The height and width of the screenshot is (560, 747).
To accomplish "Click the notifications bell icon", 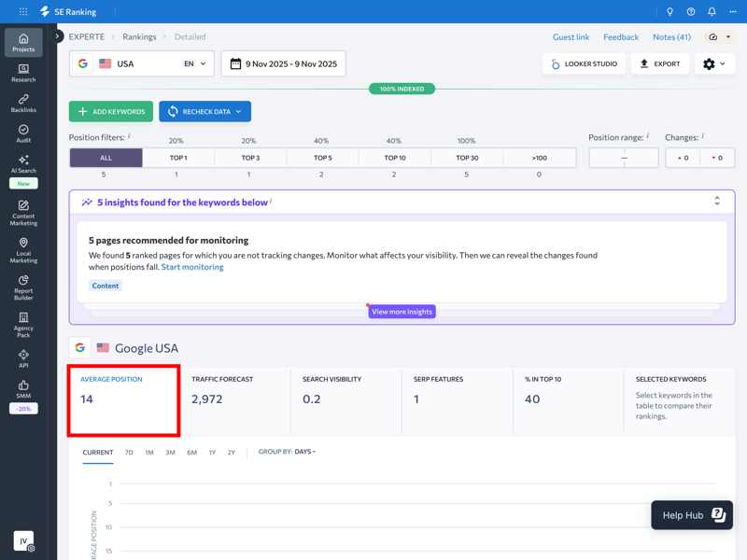I will 712,12.
